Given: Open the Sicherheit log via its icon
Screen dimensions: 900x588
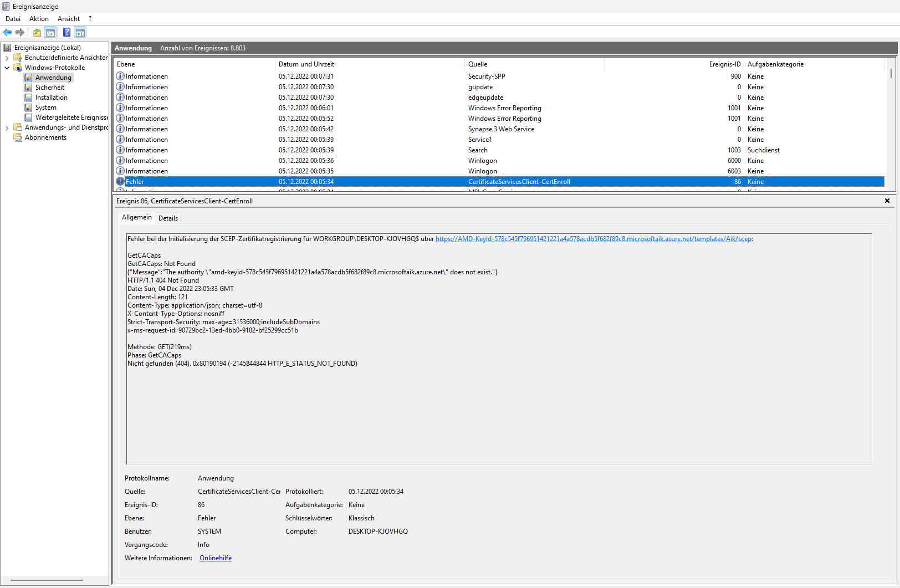Looking at the screenshot, I should click(28, 88).
